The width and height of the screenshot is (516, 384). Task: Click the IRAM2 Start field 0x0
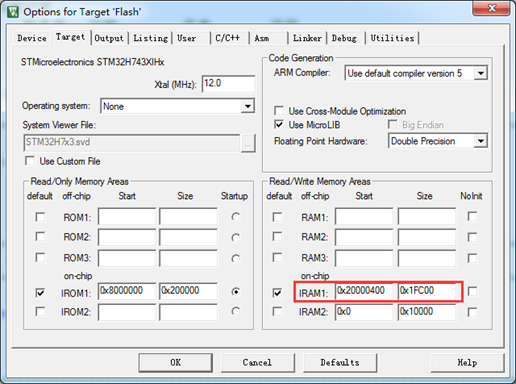pyautogui.click(x=364, y=312)
